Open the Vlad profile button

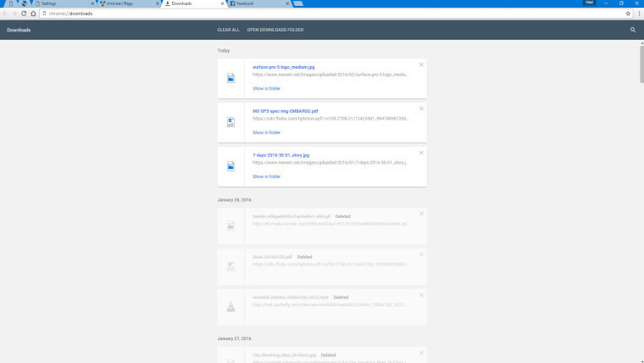(x=590, y=3)
